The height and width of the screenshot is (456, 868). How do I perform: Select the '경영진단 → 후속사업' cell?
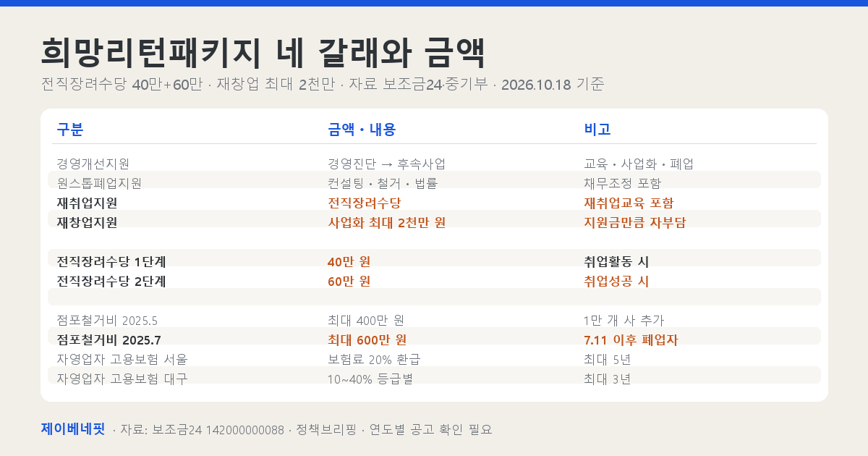point(387,164)
